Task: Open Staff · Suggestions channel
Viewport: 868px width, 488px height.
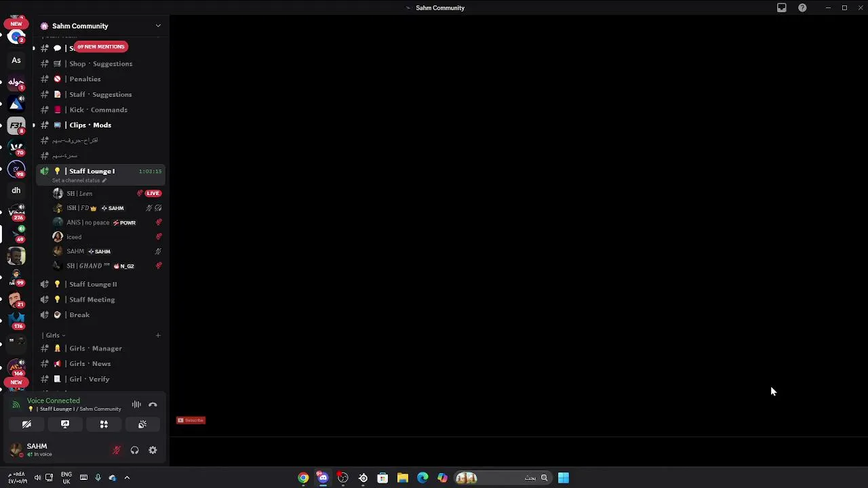Action: [x=100, y=94]
